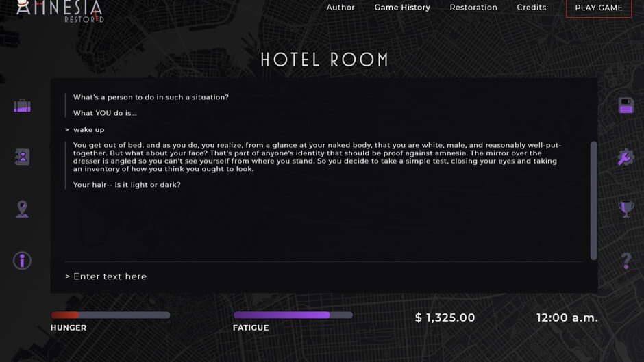Image resolution: width=644 pixels, height=362 pixels.
Task: Open the address book contacts icon
Action: [22, 157]
